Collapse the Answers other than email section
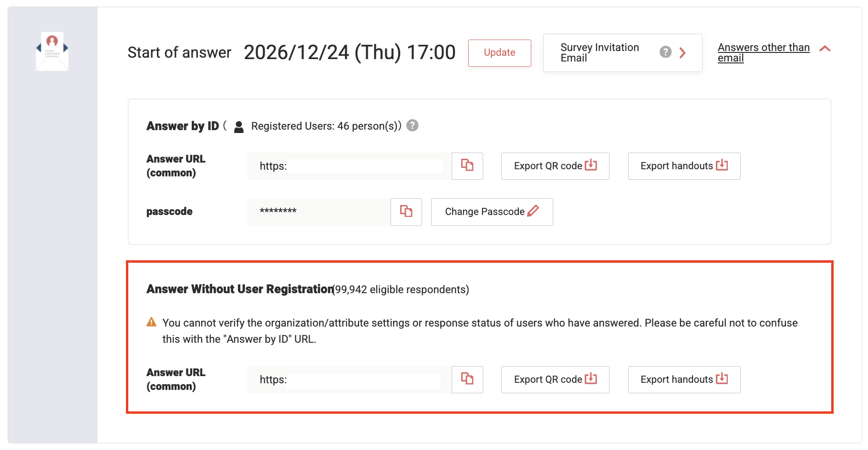868x450 pixels. tap(825, 49)
